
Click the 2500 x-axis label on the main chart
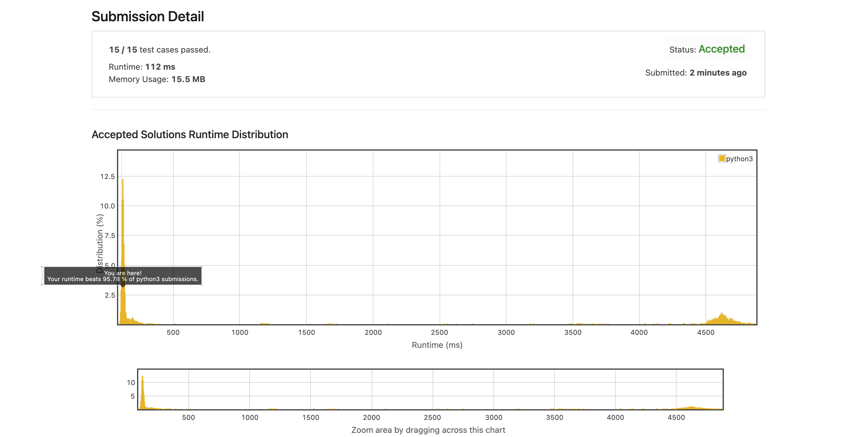click(439, 332)
